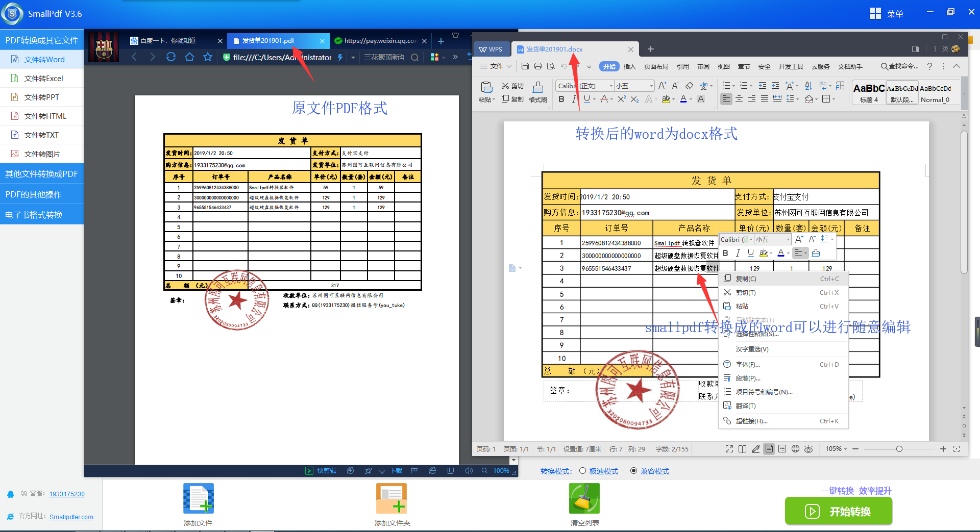Click browser back arrow

pos(134,57)
